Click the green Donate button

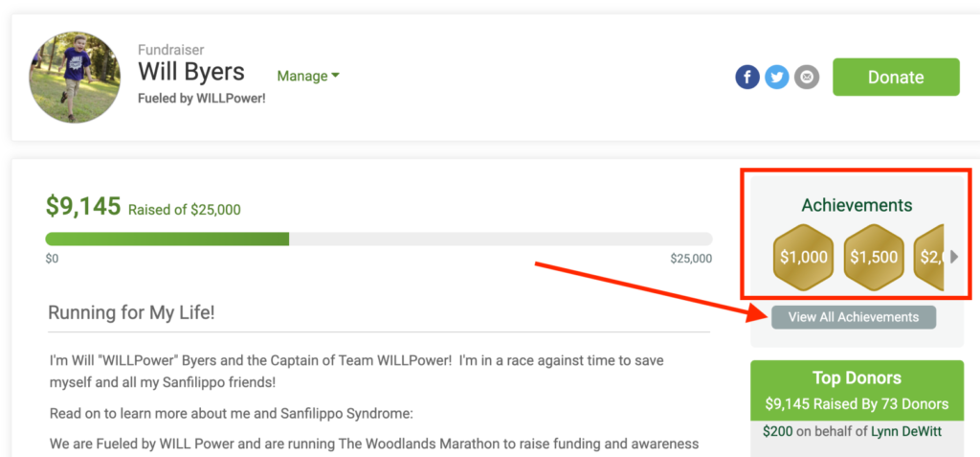(896, 77)
